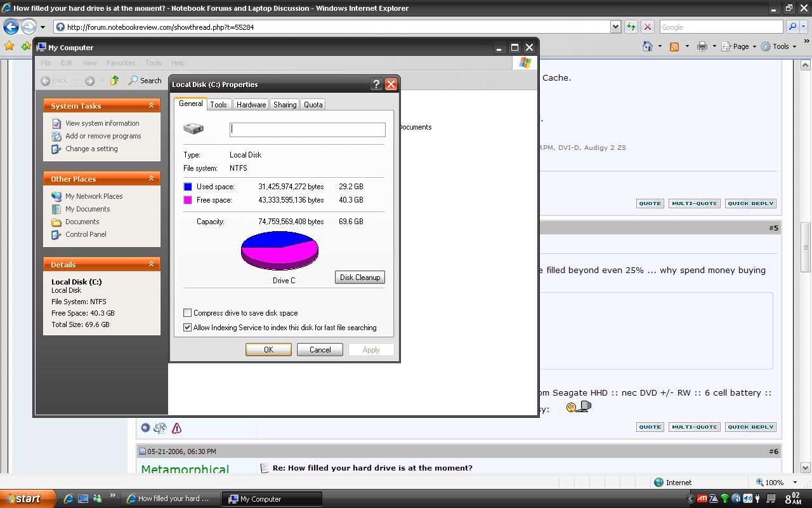Click the help question mark in Properties dialog
812x508 pixels.
tap(376, 84)
